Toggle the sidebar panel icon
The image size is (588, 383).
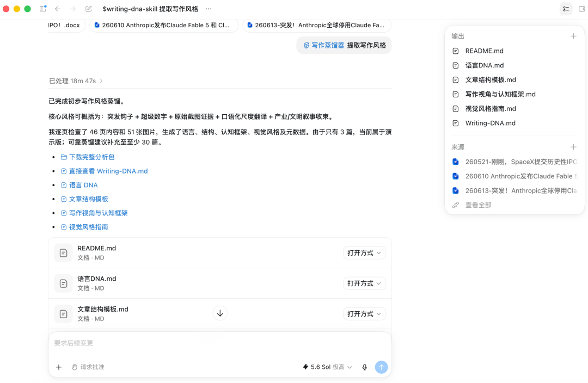43,9
